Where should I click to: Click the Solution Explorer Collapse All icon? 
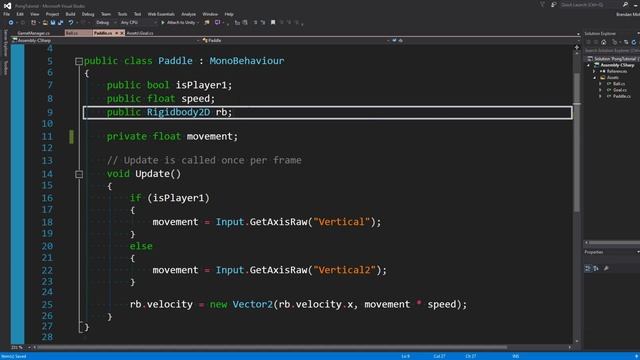(x=626, y=42)
